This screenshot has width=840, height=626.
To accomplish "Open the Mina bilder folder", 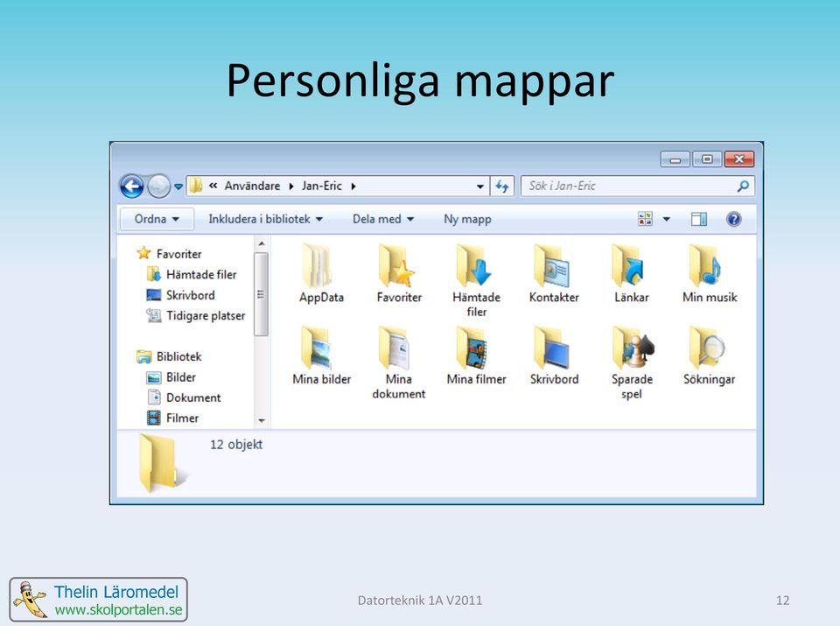I will 321,355.
